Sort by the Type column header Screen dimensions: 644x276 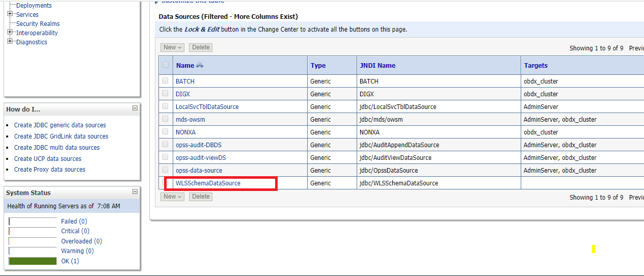[x=318, y=65]
